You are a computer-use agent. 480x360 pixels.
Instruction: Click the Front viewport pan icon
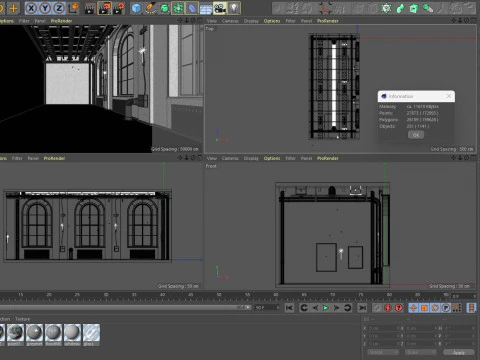point(454,158)
